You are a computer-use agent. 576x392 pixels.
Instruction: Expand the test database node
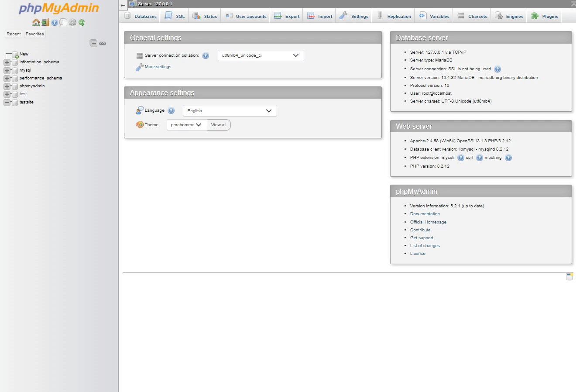pyautogui.click(x=7, y=94)
